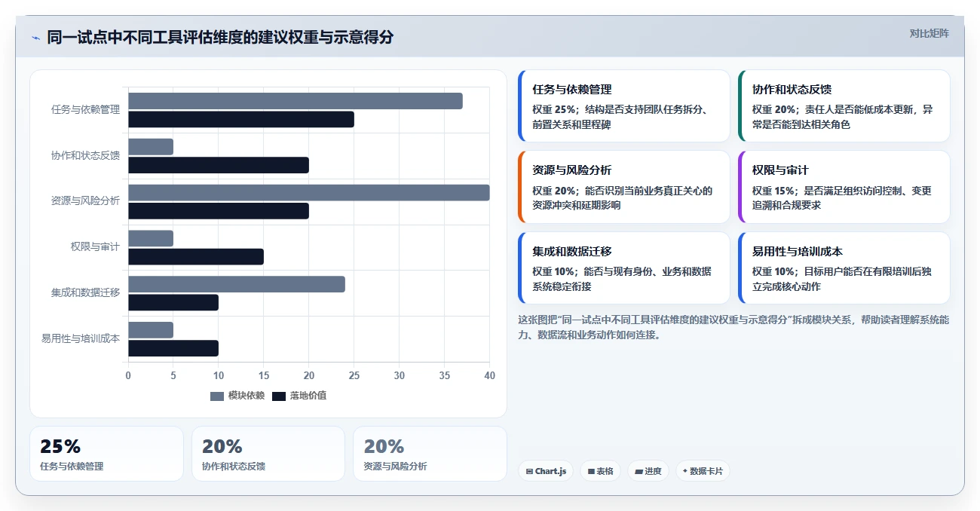Click the 资源与风险分析 y-axis label
The height and width of the screenshot is (511, 980).
(x=85, y=200)
